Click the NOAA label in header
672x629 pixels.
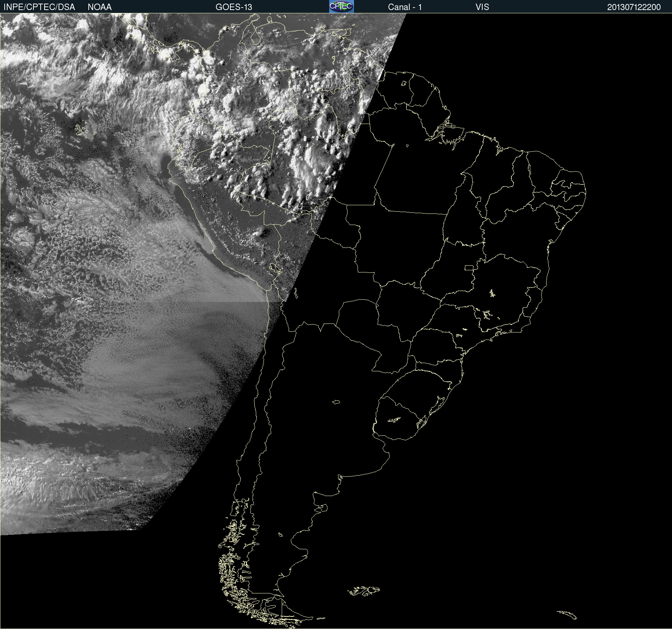pyautogui.click(x=100, y=7)
